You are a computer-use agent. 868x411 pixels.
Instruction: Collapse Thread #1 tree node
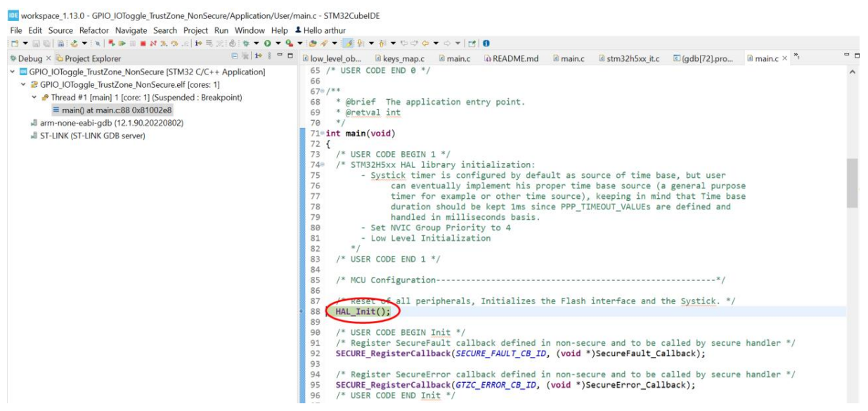[34, 97]
